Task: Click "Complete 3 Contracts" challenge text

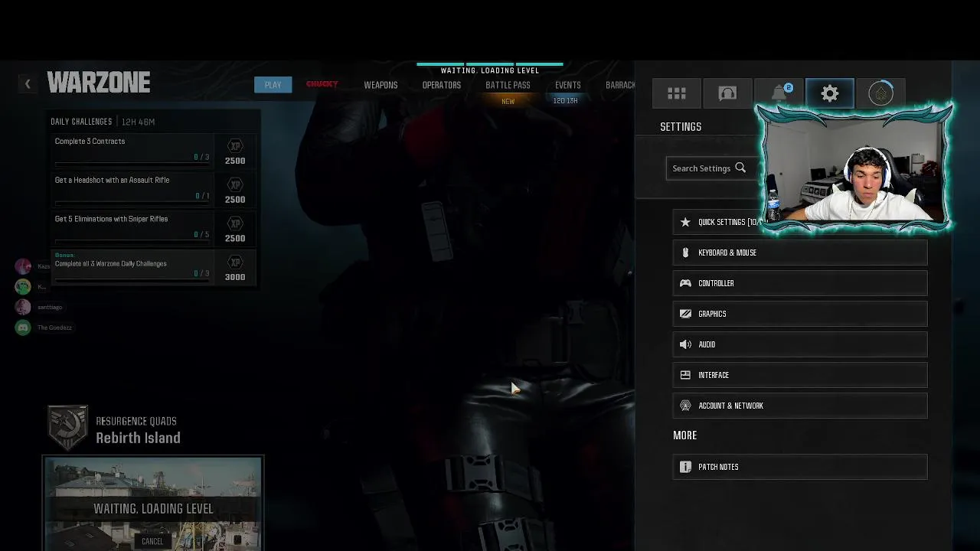Action: click(x=90, y=141)
